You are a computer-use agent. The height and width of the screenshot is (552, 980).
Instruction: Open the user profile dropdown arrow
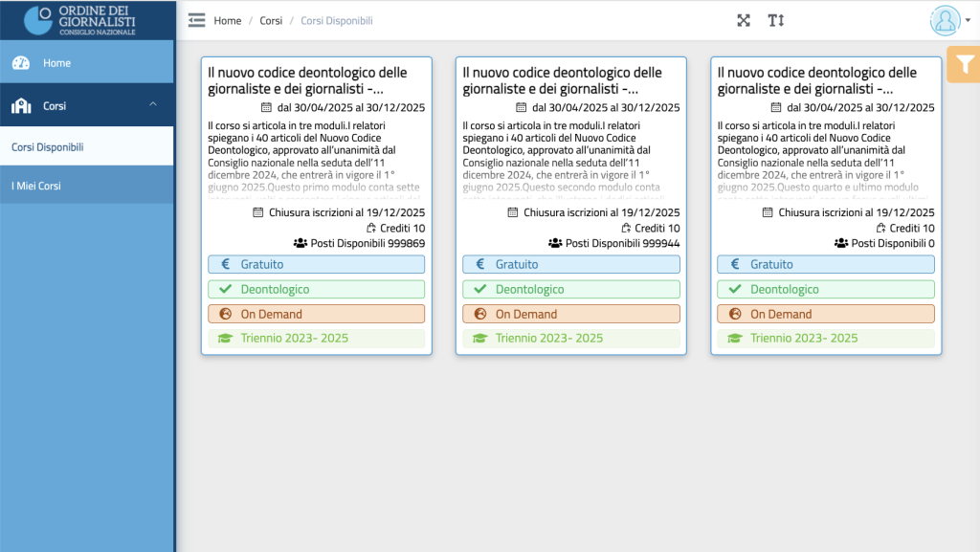pyautogui.click(x=968, y=21)
